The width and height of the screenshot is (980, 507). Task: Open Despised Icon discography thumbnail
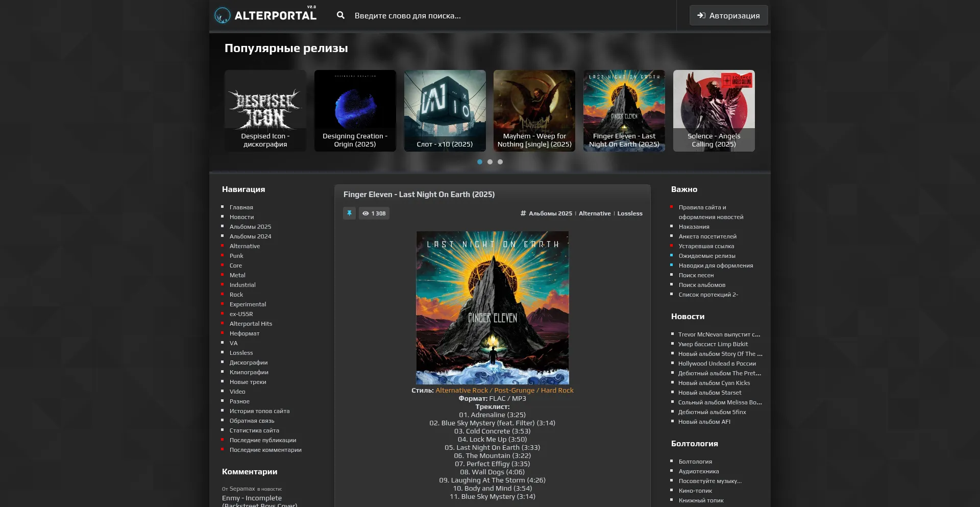click(x=265, y=110)
